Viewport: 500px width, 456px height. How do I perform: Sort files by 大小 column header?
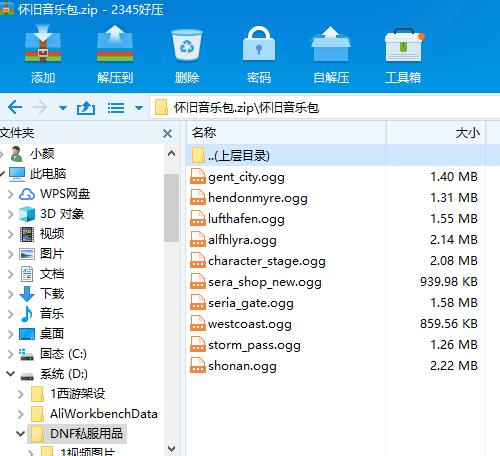point(436,133)
